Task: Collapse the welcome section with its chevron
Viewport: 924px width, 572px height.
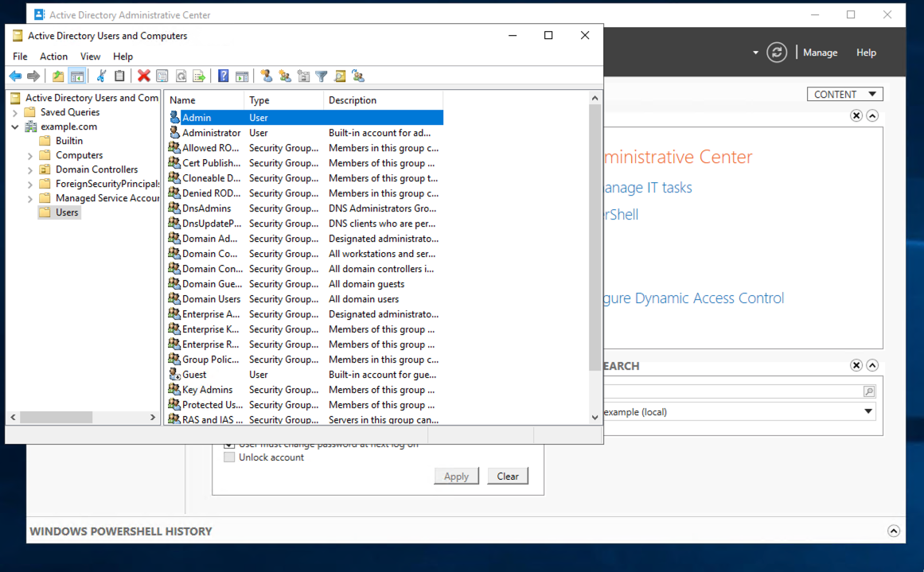Action: click(872, 115)
